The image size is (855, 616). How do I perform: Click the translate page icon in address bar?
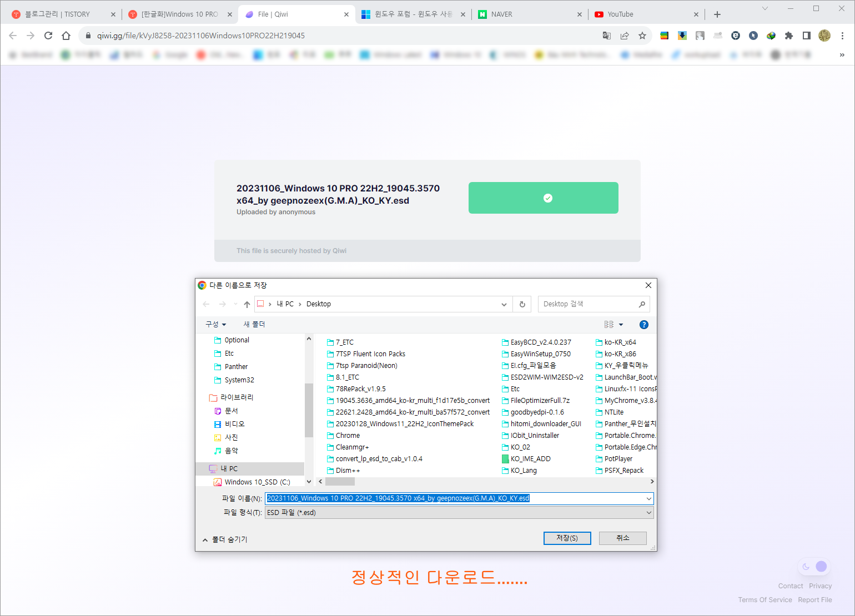[607, 36]
